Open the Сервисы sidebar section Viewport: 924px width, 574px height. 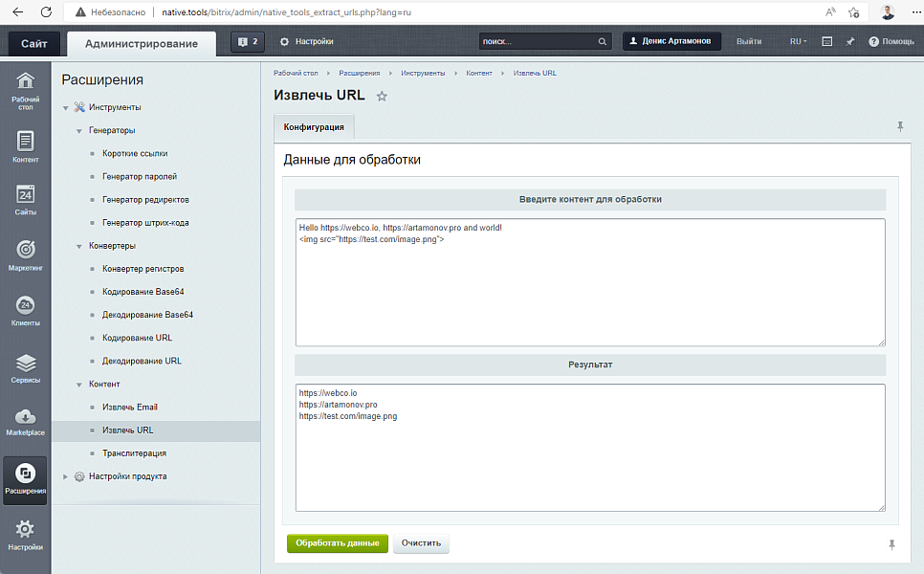coord(26,367)
